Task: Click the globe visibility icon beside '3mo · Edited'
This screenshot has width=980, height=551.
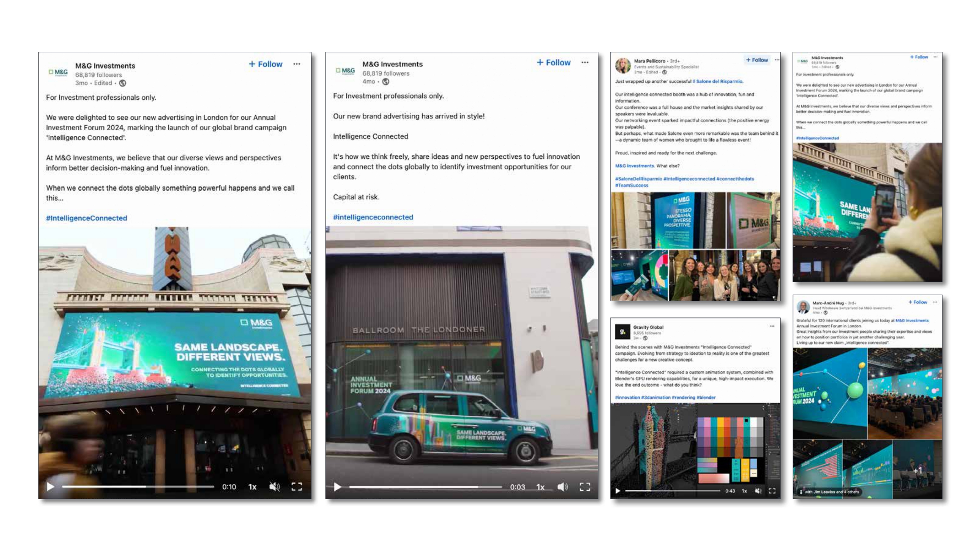Action: (x=122, y=83)
